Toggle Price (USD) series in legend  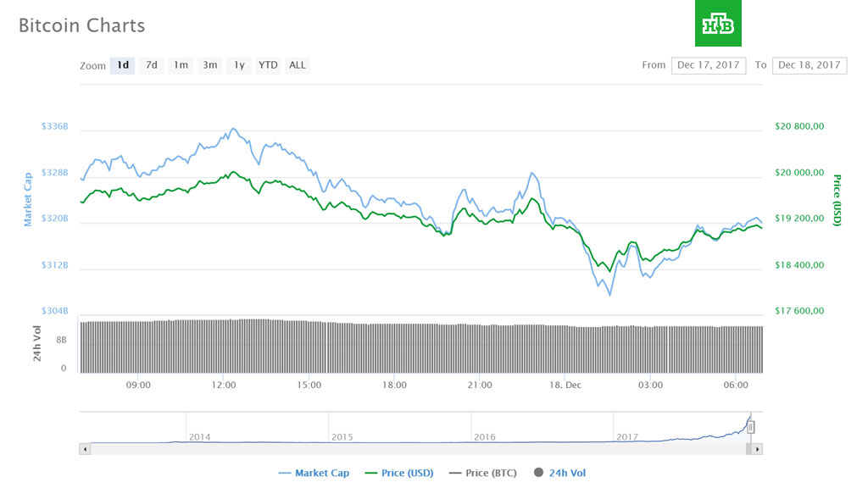(x=399, y=473)
